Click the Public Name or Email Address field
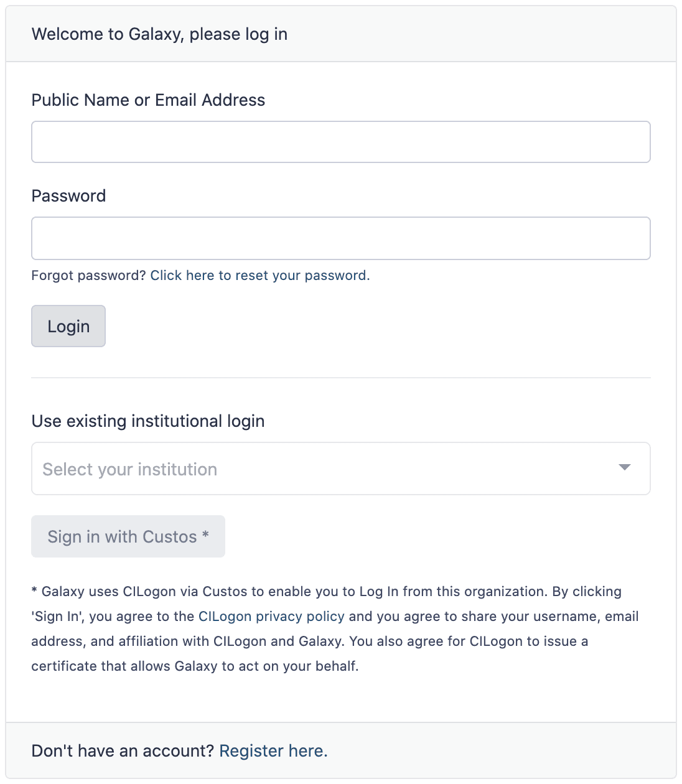This screenshot has height=784, width=682. coord(340,142)
